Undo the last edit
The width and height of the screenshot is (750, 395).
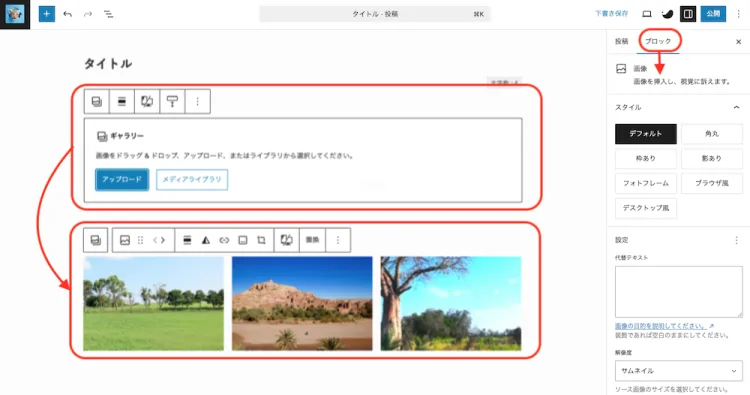coord(67,14)
